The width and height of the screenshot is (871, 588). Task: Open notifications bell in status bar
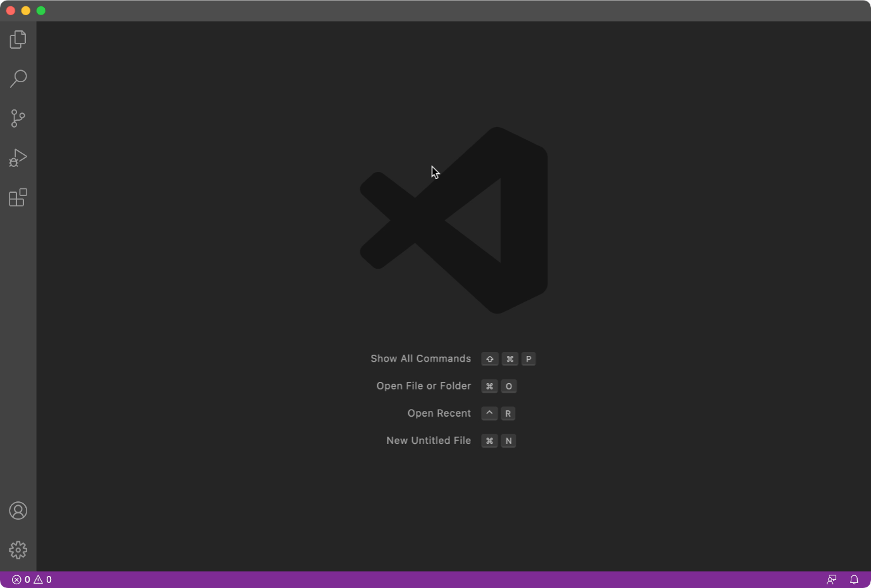pos(854,580)
